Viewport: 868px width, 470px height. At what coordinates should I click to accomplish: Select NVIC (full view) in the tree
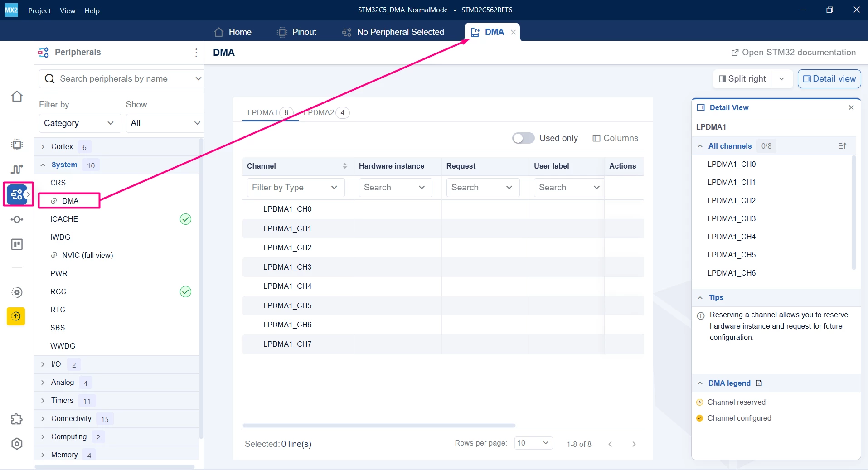[87, 256]
